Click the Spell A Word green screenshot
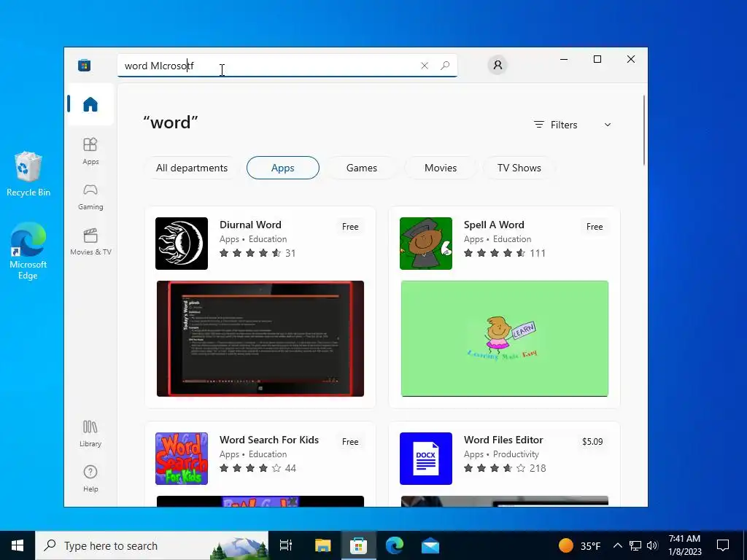Viewport: 747px width, 560px height. tap(505, 338)
